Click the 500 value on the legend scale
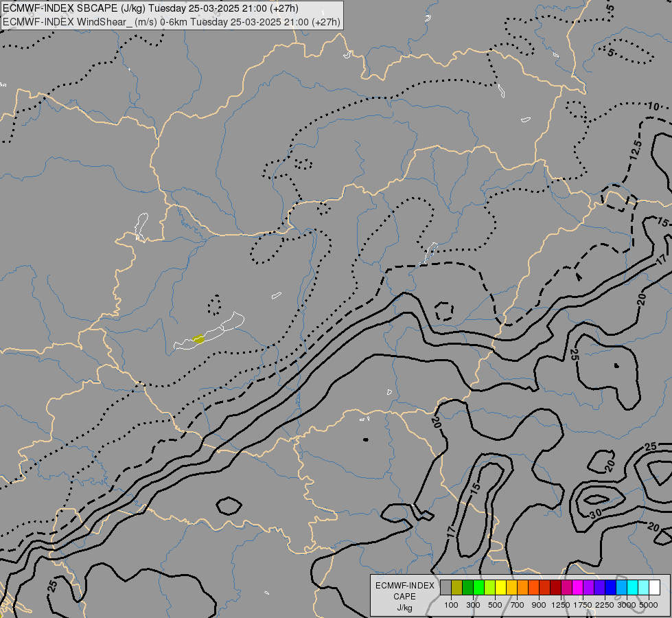This screenshot has height=618, width=672. coord(495,605)
